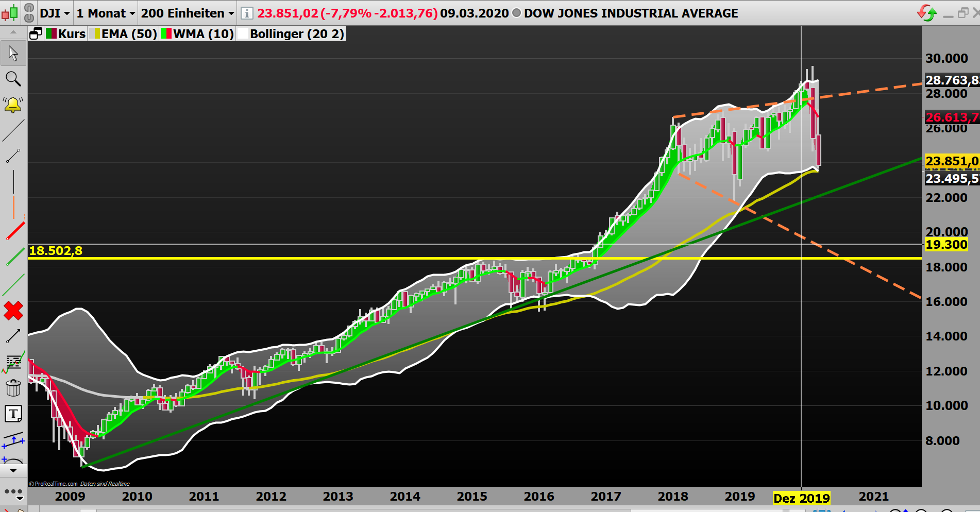Click the red X to delete drawings
The width and height of the screenshot is (980, 512).
(x=12, y=310)
